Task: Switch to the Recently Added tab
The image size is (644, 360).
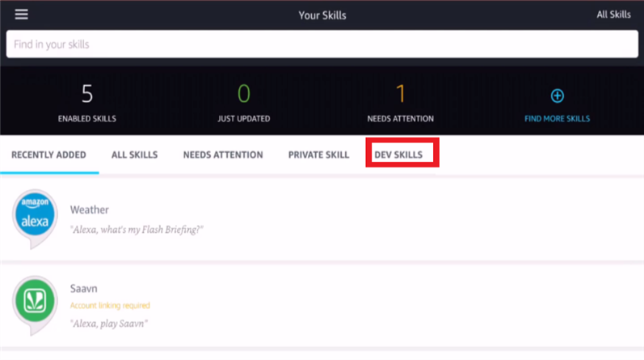Action: pyautogui.click(x=48, y=155)
